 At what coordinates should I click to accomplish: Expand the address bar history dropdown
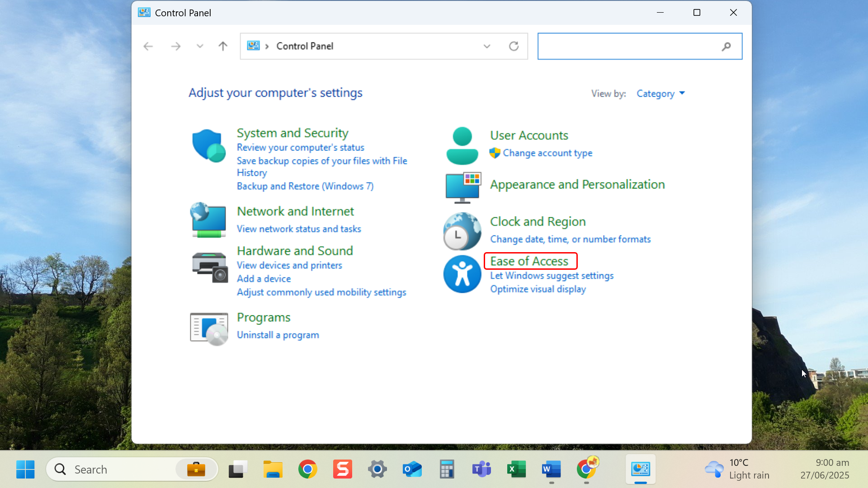(487, 46)
